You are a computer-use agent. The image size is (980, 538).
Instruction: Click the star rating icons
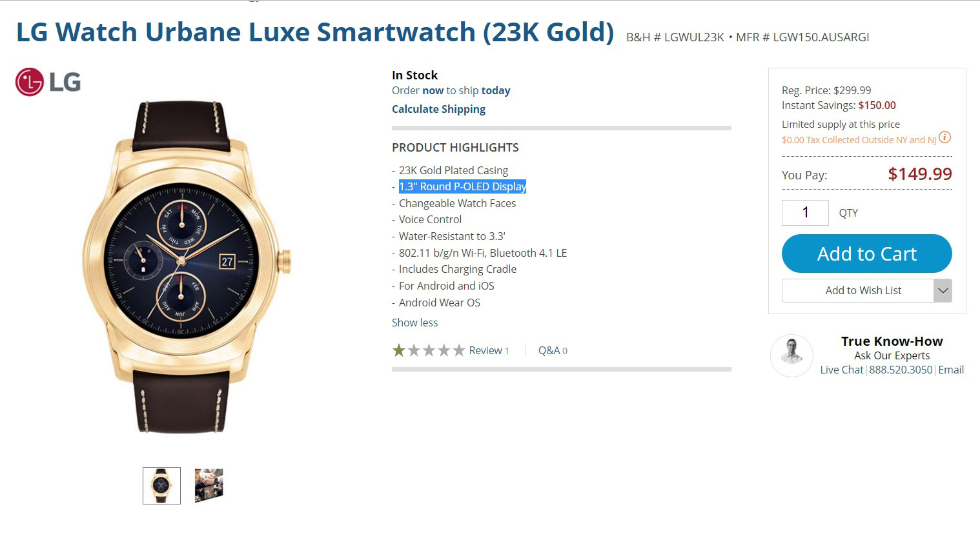(429, 350)
